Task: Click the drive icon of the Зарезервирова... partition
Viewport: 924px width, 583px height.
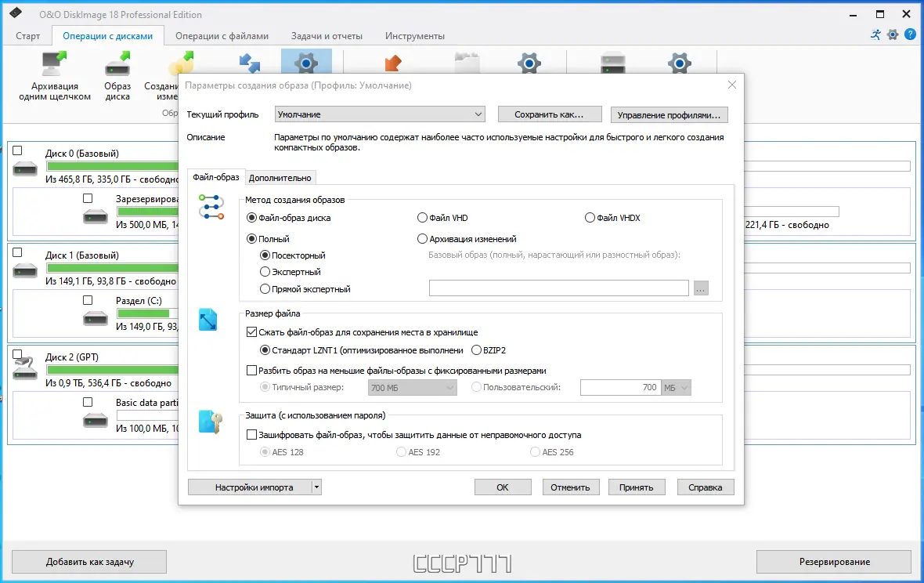Action: click(95, 217)
